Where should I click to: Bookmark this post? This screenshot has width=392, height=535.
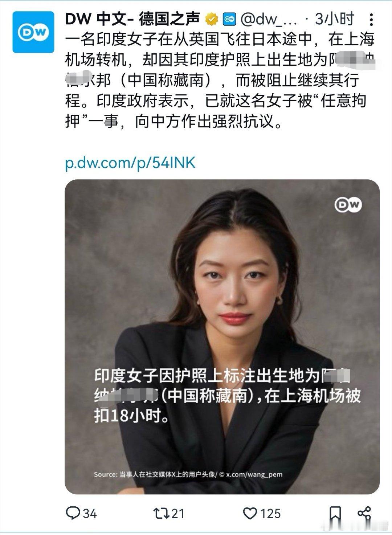tap(335, 513)
